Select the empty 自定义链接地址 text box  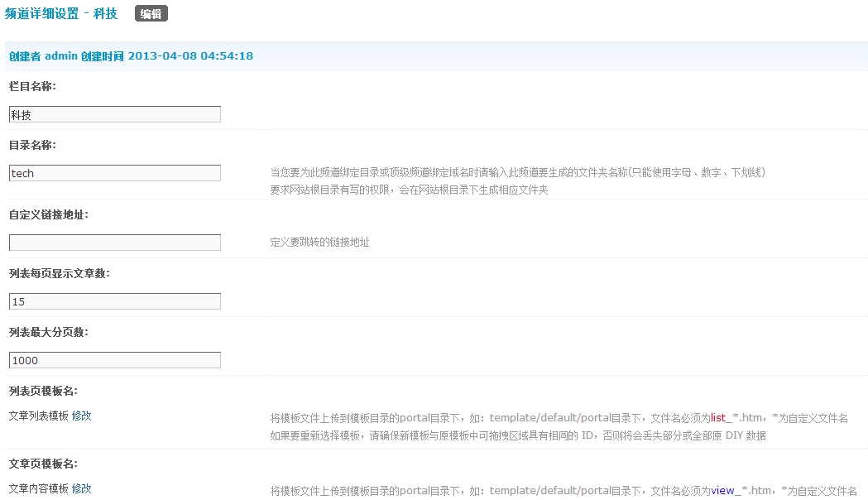pyautogui.click(x=114, y=243)
